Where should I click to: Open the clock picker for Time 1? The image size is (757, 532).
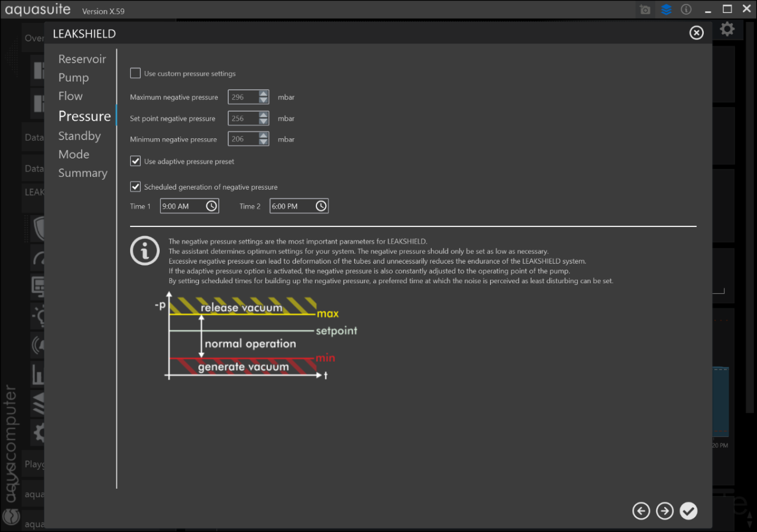point(211,206)
